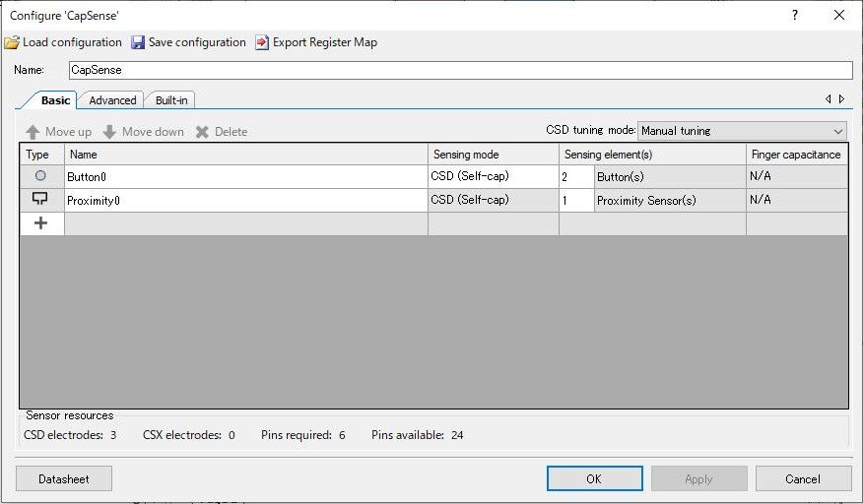Click the CSX electrodes: 0 status
The width and height of the screenshot is (863, 504).
coord(189,435)
